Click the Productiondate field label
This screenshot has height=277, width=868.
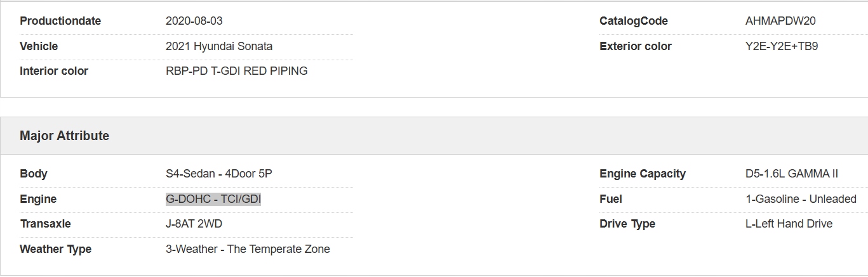[60, 21]
